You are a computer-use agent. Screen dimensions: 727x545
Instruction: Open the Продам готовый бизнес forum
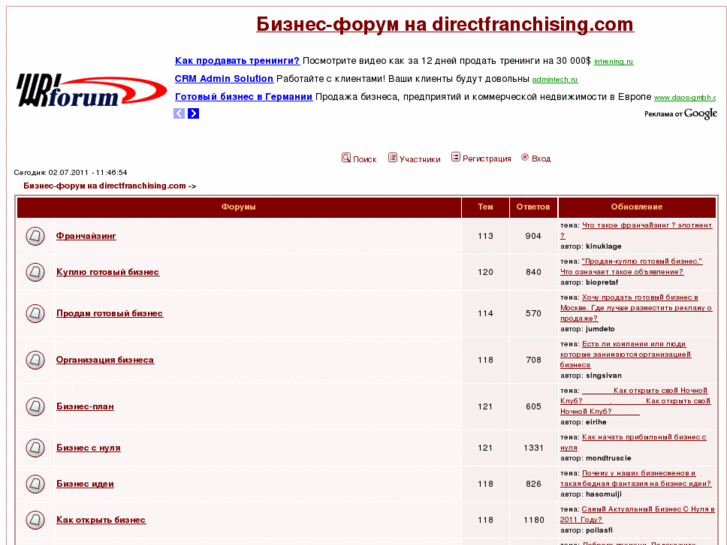[109, 314]
